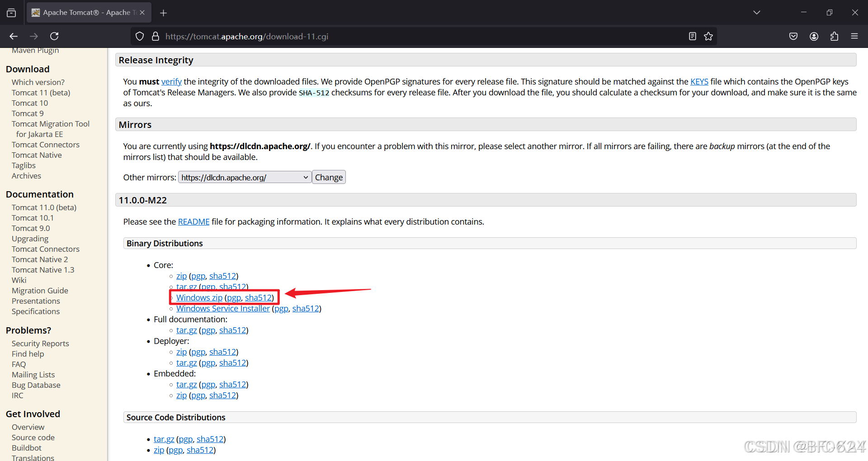Open the Buildbot sidebar link
Screen dimensions: 868x461
[27, 448]
